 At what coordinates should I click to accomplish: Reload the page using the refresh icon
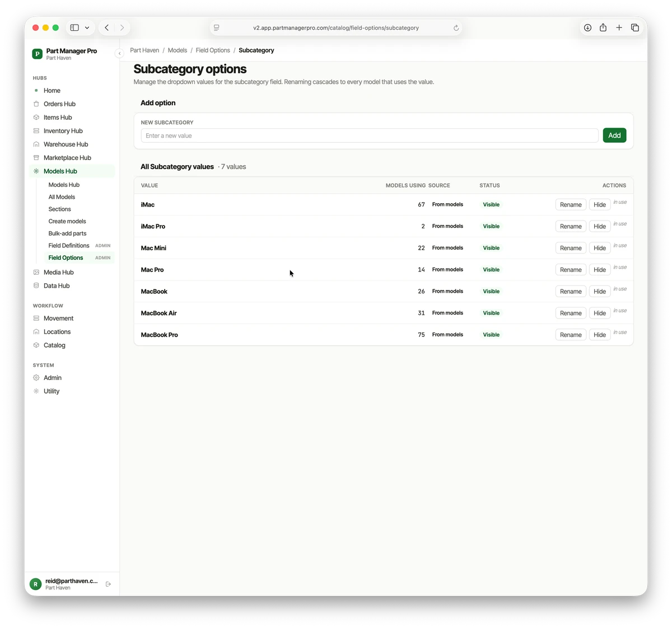(456, 28)
